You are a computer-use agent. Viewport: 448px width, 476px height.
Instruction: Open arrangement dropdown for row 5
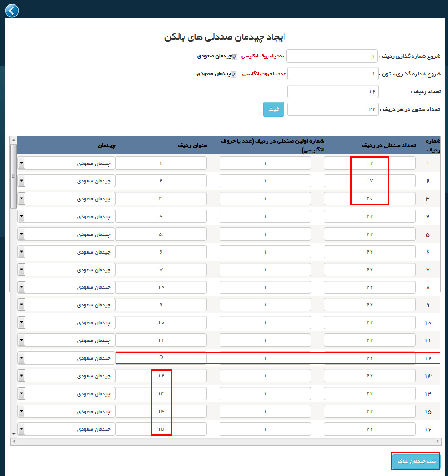click(x=21, y=234)
